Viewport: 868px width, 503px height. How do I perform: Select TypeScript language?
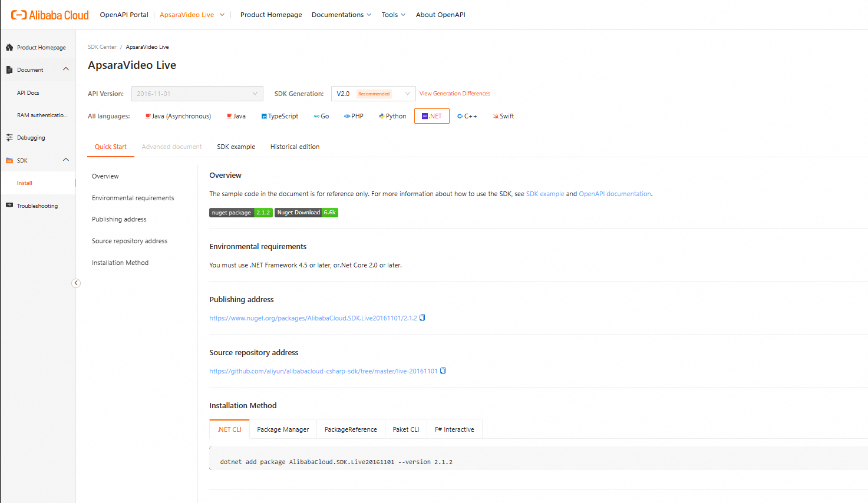pyautogui.click(x=280, y=116)
